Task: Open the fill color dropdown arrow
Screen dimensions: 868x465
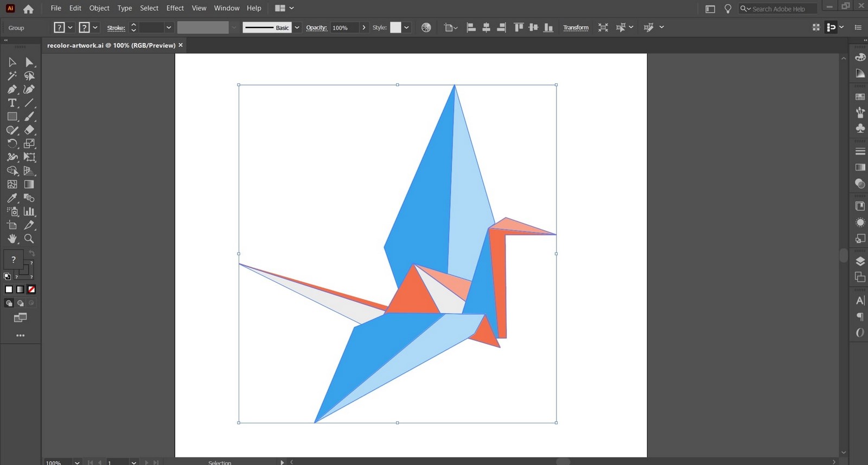Action: [71, 28]
